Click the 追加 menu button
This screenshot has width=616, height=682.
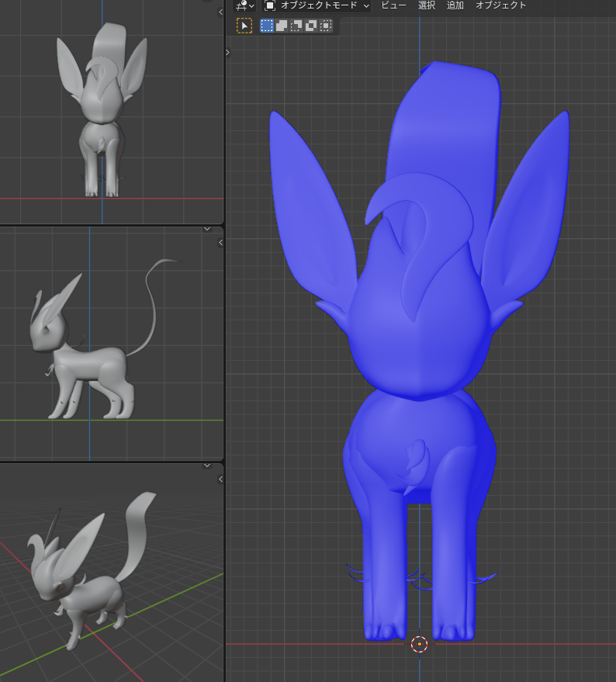click(455, 5)
